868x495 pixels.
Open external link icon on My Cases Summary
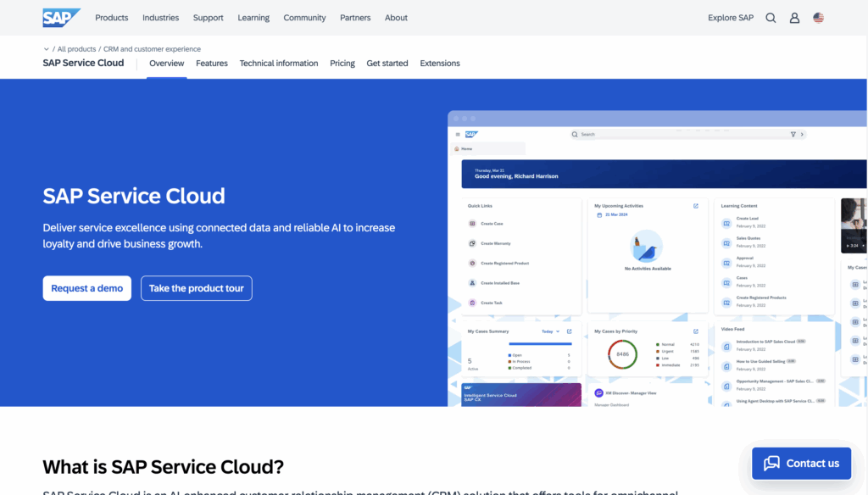pos(569,331)
